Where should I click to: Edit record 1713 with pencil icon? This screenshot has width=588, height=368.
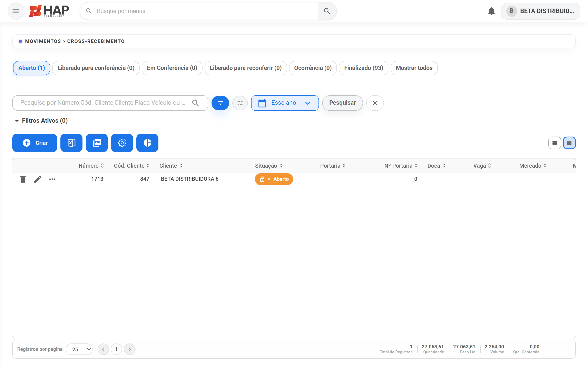(37, 179)
